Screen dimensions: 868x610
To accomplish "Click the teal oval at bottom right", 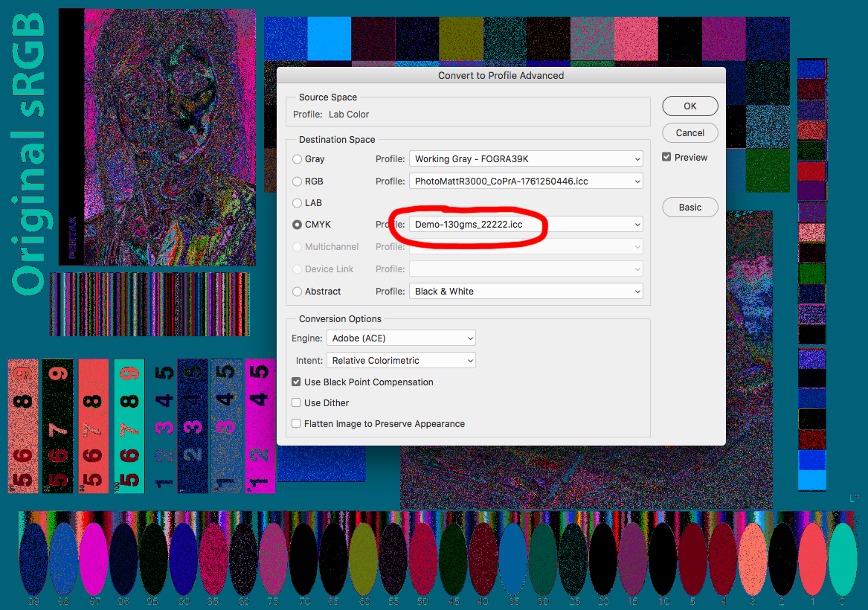I will [843, 558].
